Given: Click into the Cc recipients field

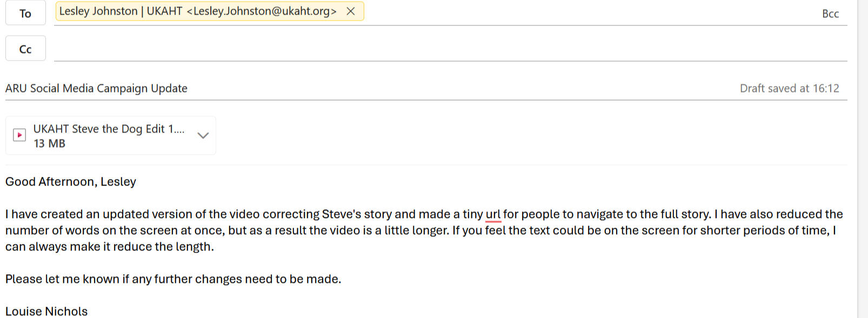Looking at the screenshot, I should pos(432,50).
